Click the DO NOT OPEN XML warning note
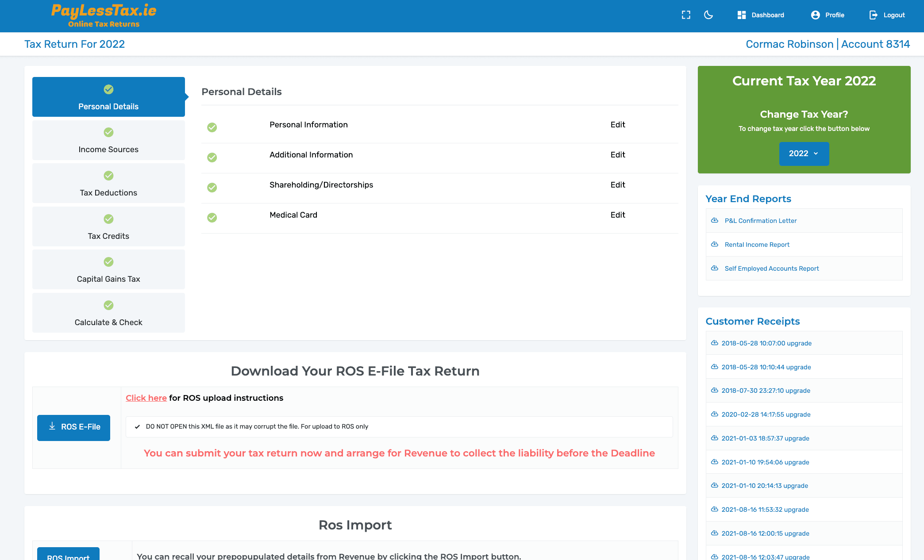The image size is (924, 560). click(399, 427)
